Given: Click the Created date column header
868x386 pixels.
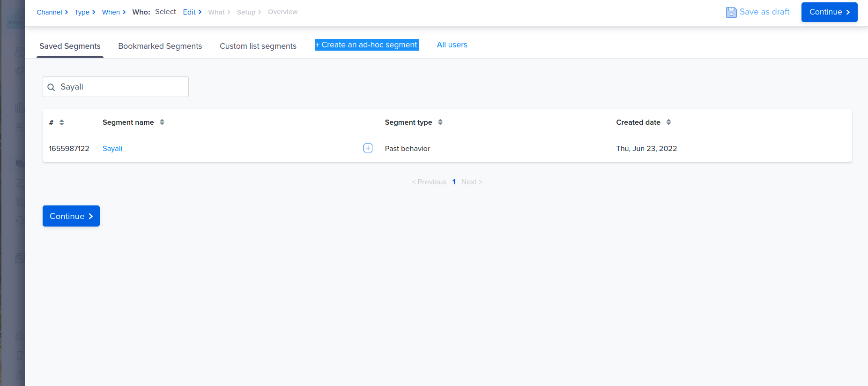Looking at the screenshot, I should 638,122.
